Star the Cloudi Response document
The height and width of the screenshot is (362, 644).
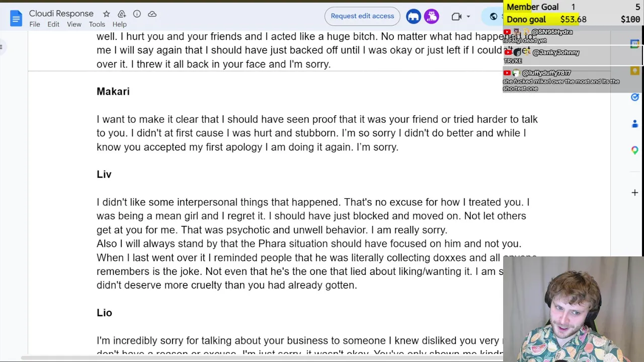point(106,14)
